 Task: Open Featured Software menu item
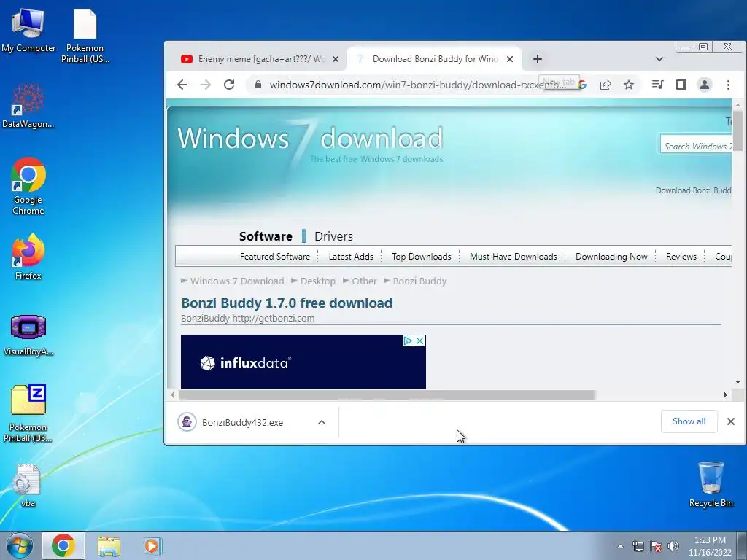(x=275, y=256)
